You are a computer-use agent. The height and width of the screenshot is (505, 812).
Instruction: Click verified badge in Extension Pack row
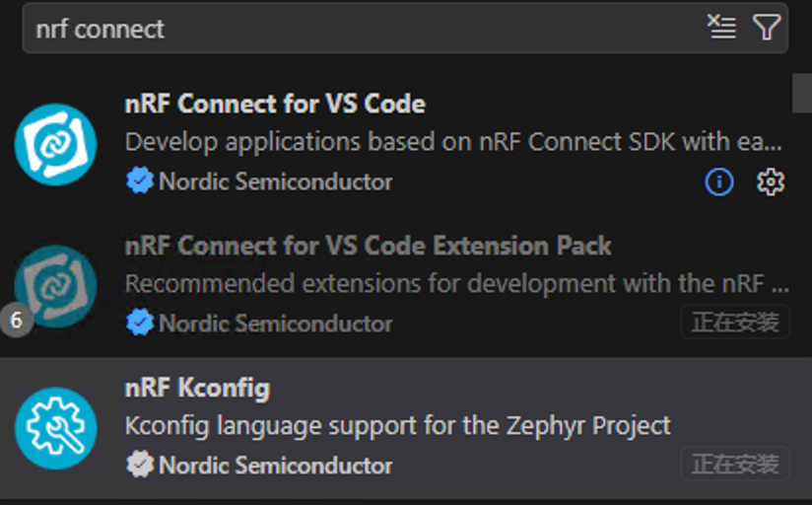140,323
